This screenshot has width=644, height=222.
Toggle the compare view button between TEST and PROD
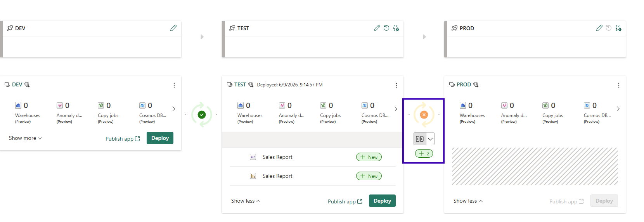(420, 139)
